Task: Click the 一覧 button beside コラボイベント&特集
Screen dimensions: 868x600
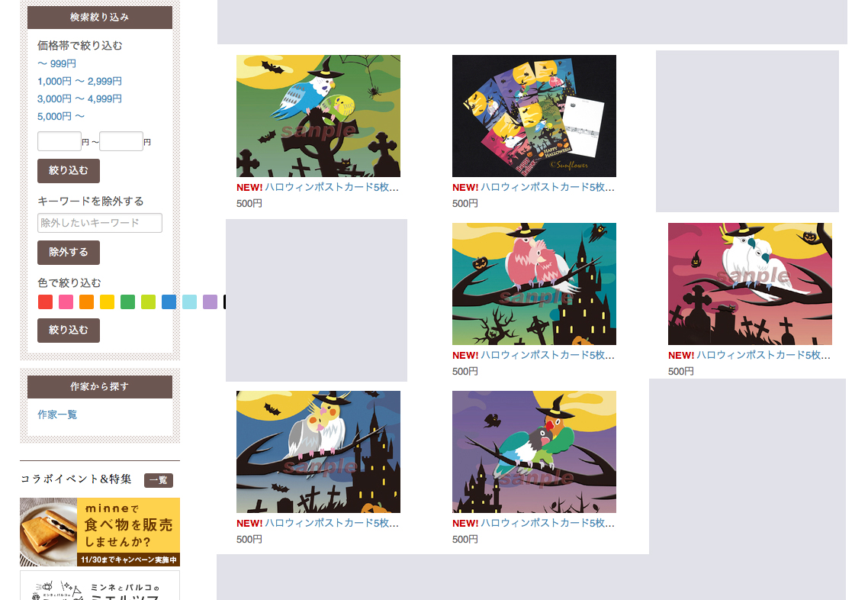Action: coord(159,480)
